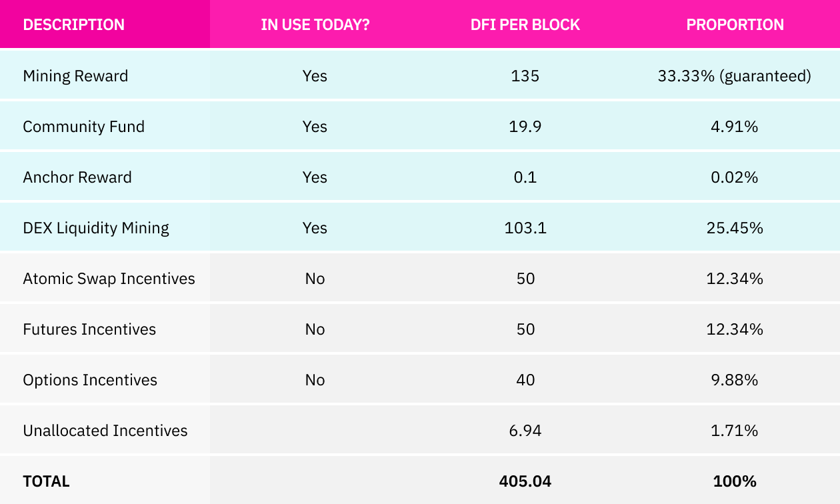Click the 19.9 Community Fund value
840x504 pixels.
point(525,127)
